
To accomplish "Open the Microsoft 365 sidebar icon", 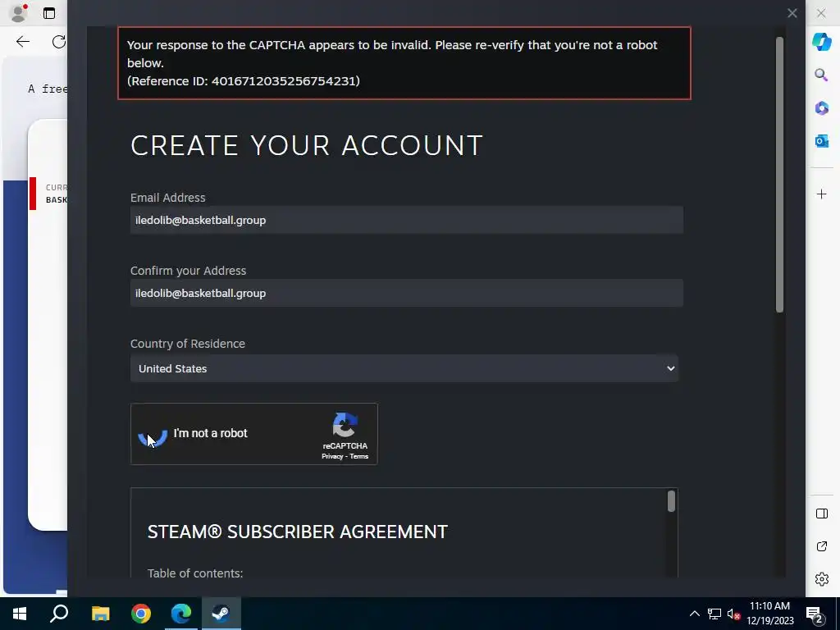I will click(822, 107).
